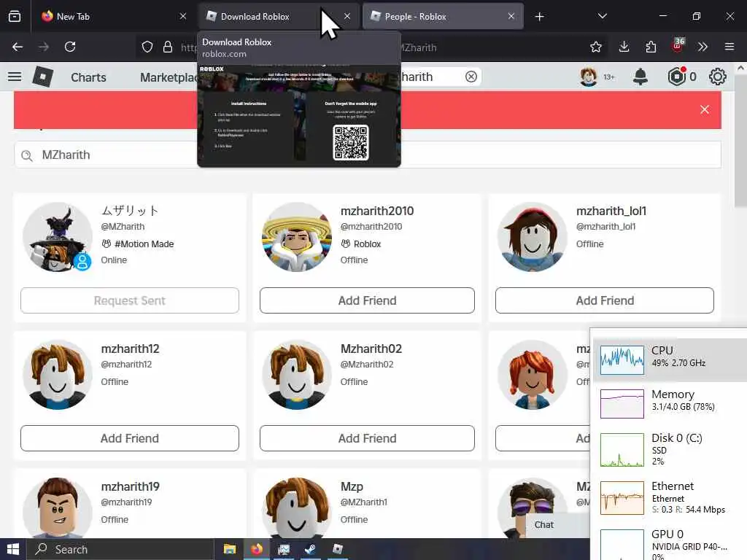Add mzharith2010 as a friend
Screen dimensions: 747x560
click(367, 300)
